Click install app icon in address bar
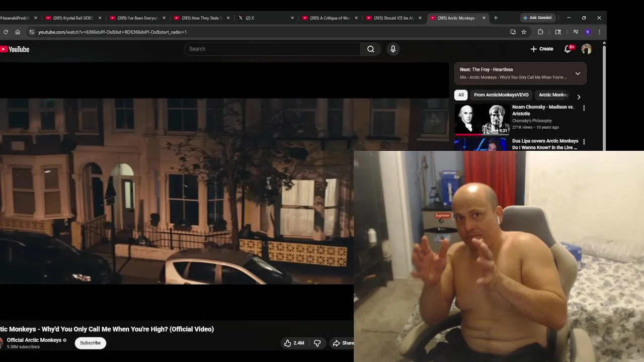 [x=513, y=32]
